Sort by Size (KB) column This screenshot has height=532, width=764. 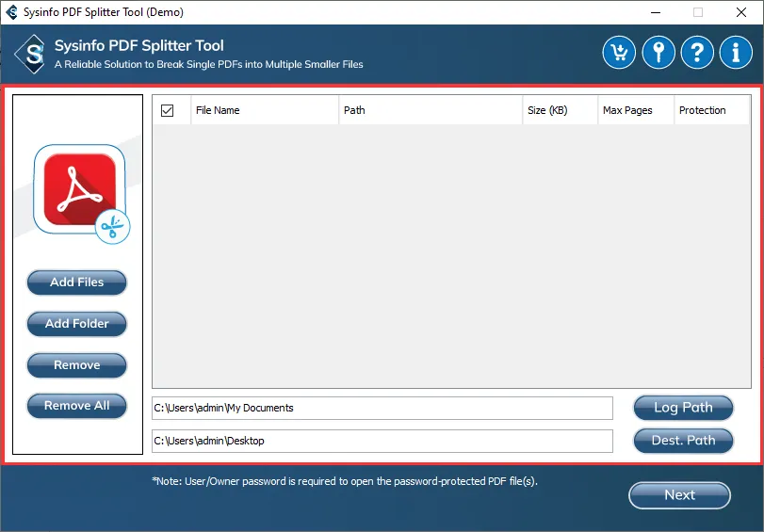(560, 110)
